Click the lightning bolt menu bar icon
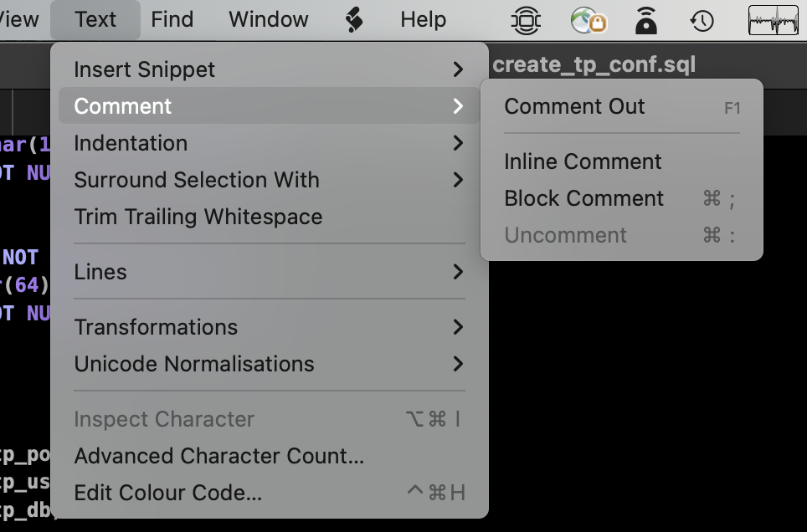The image size is (807, 532). pos(353,20)
